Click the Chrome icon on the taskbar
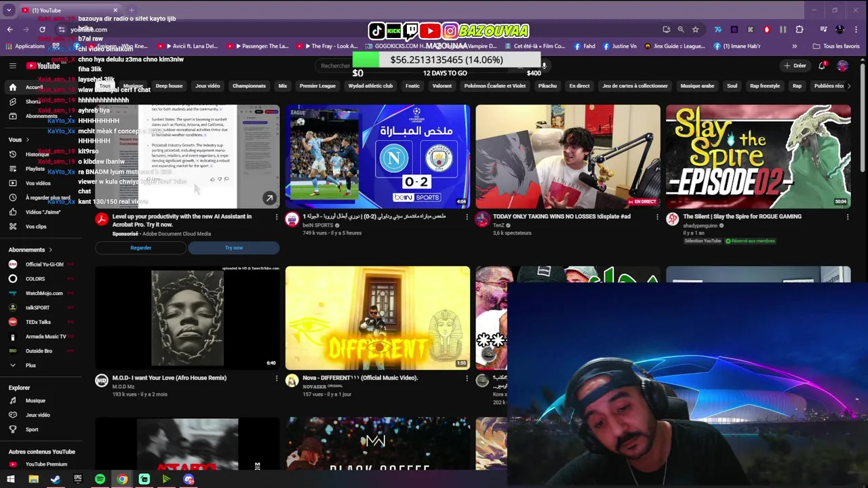 pos(122,479)
